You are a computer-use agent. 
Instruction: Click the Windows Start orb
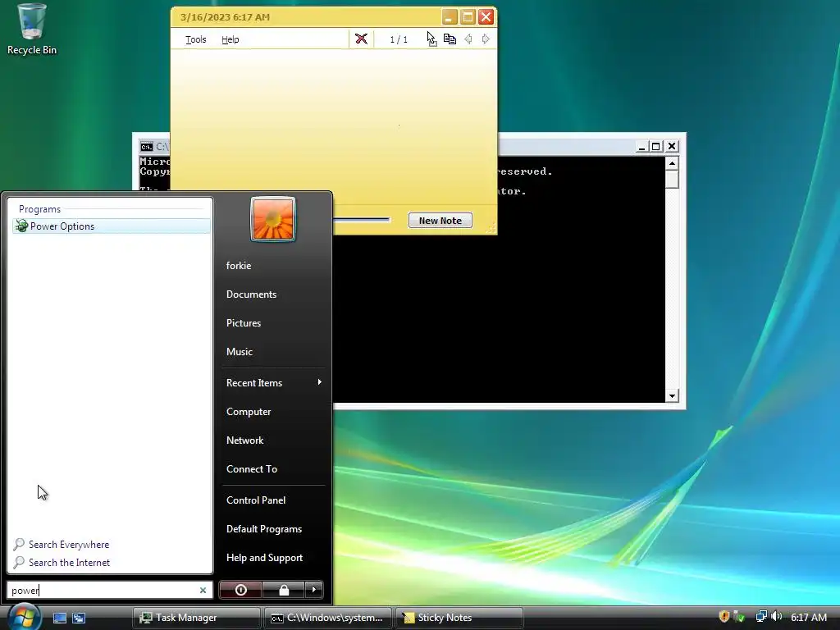[24, 617]
